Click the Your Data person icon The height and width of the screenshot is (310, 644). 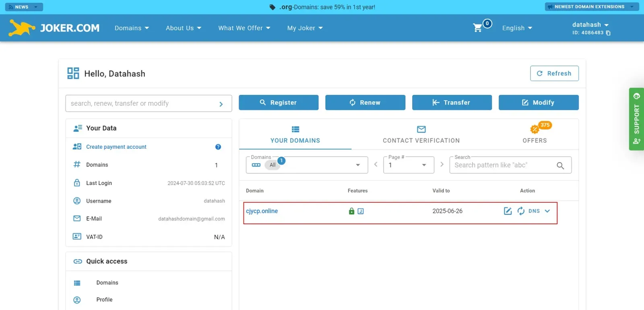point(78,128)
